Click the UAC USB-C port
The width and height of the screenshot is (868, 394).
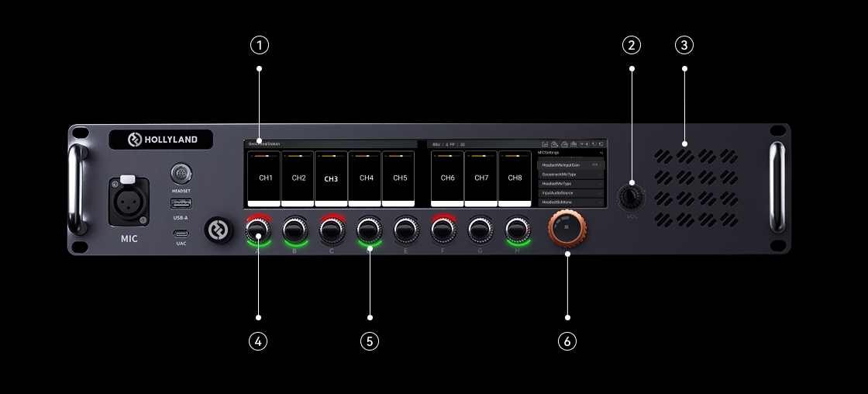click(181, 232)
